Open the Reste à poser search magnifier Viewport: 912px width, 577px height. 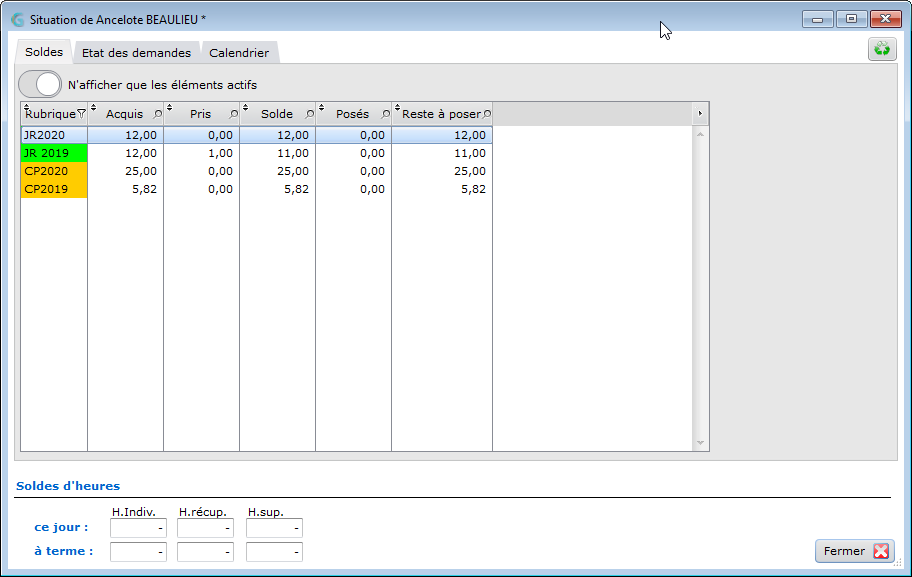point(487,114)
